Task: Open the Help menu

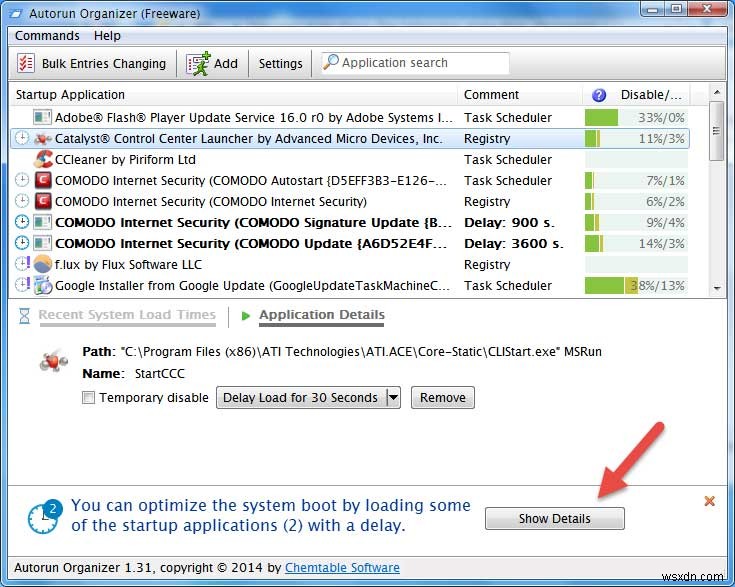Action: click(107, 36)
